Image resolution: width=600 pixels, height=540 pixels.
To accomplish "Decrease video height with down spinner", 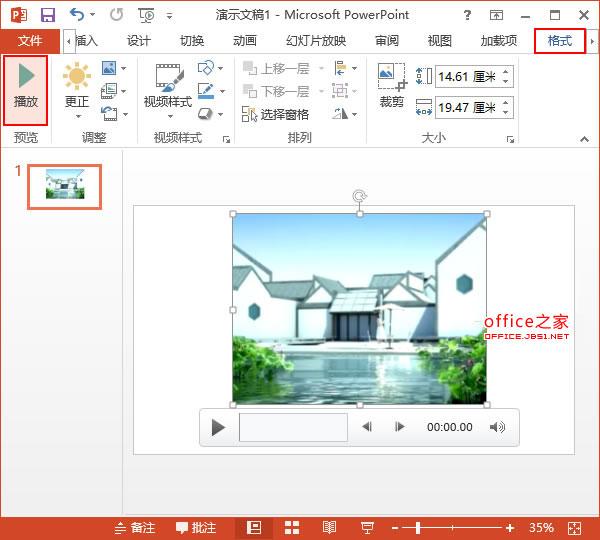I will [506, 81].
